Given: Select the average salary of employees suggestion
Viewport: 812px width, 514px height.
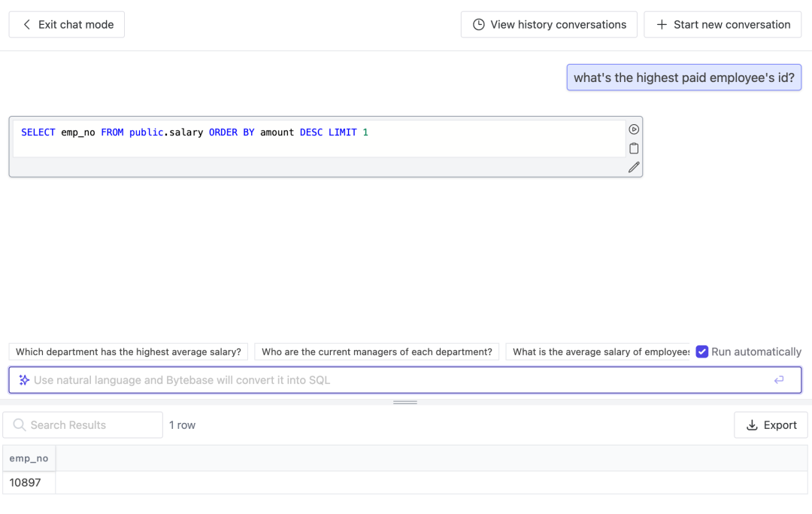Looking at the screenshot, I should click(599, 351).
